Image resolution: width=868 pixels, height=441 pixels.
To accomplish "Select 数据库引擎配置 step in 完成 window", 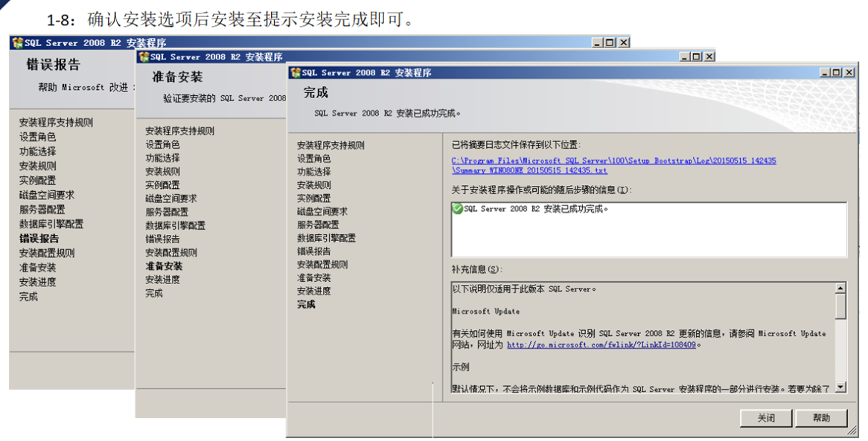I will click(x=327, y=238).
